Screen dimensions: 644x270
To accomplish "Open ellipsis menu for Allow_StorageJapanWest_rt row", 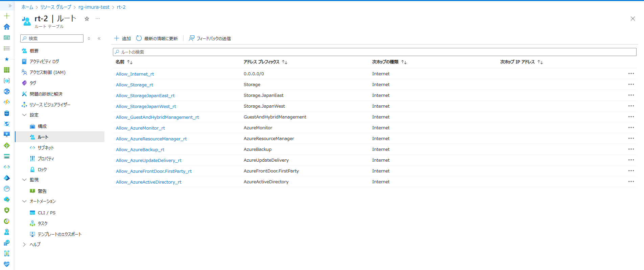I will tap(631, 106).
